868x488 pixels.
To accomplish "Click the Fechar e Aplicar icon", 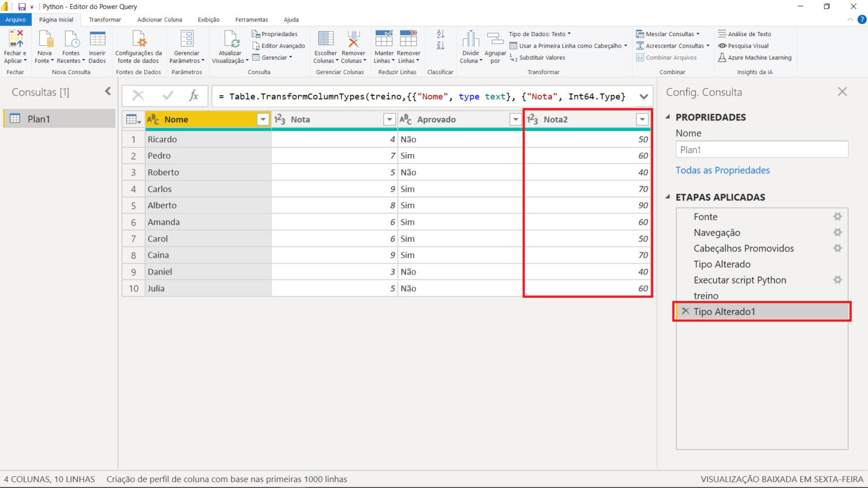I will click(x=16, y=39).
